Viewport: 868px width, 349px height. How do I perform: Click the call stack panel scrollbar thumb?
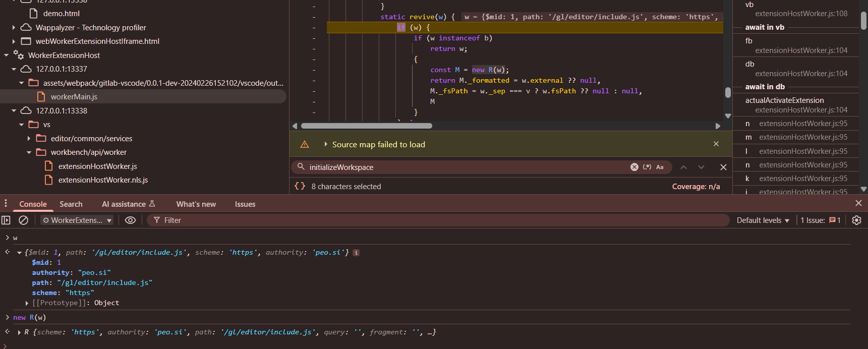[863, 21]
